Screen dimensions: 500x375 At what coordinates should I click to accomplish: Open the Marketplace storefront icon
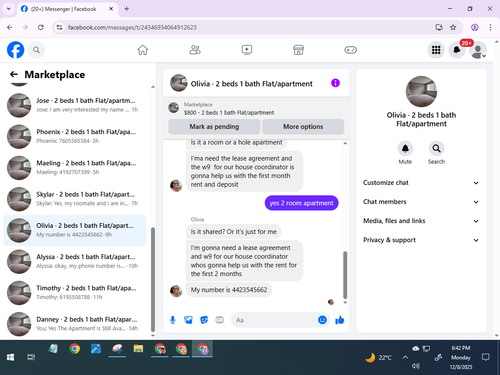point(298,50)
